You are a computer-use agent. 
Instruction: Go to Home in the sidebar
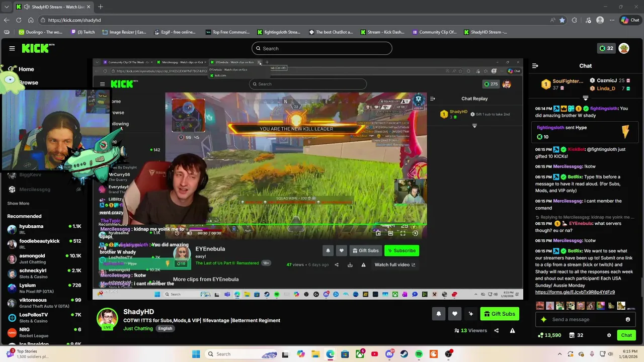coord(26,69)
